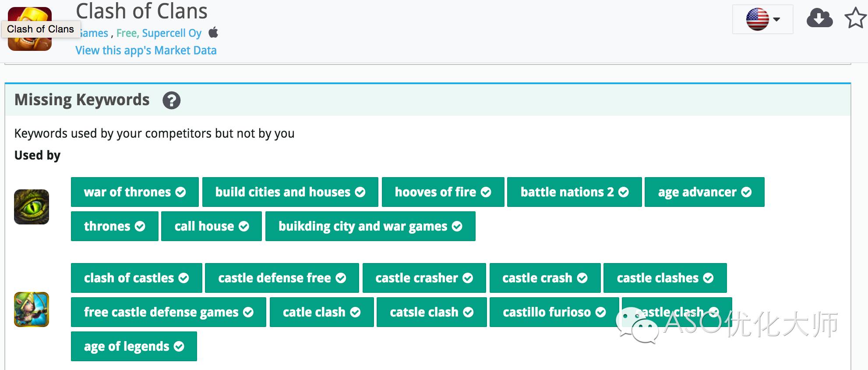Click the dragon eye competitor app icon
This screenshot has height=370, width=868.
(x=32, y=207)
